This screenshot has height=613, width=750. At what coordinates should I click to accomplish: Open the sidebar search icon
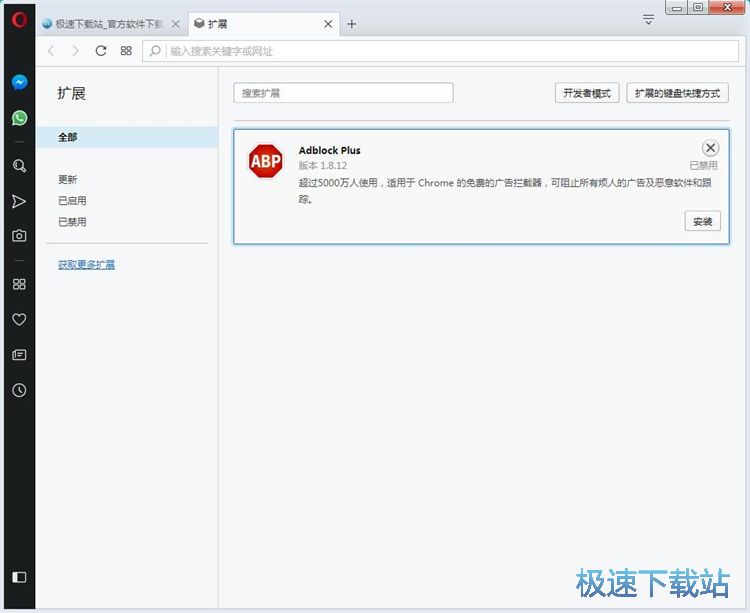19,165
